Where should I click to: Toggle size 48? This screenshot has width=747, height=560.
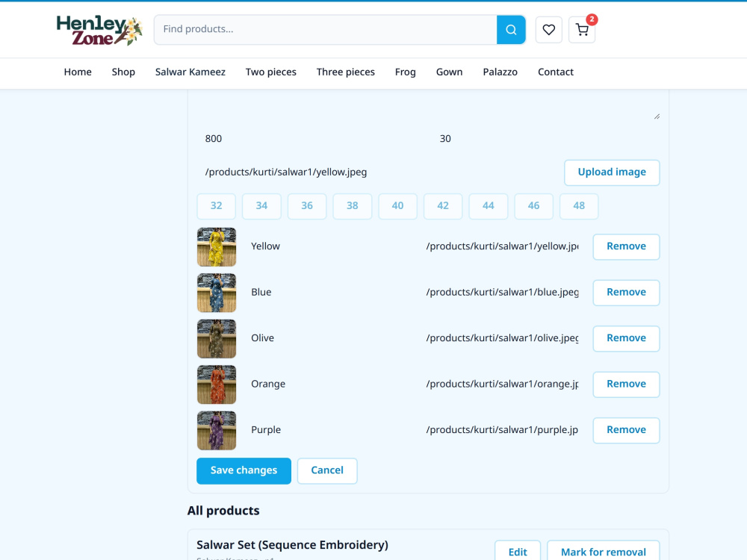click(x=579, y=206)
